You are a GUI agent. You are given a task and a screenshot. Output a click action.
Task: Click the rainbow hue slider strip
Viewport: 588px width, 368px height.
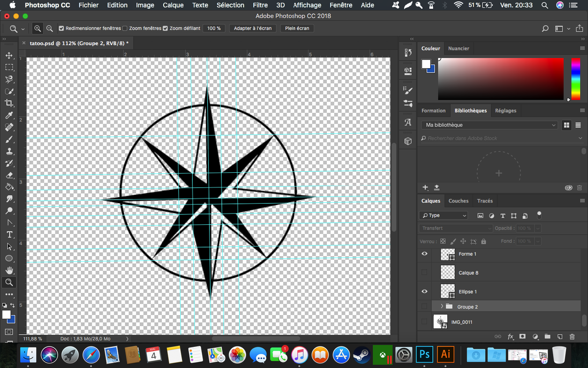coord(575,79)
